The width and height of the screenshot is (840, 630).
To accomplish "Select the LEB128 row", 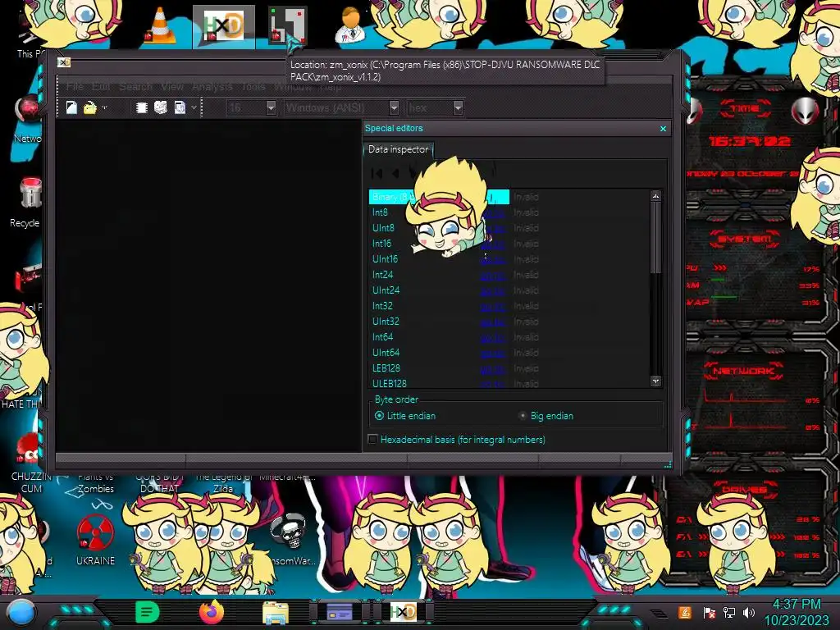I will point(509,368).
